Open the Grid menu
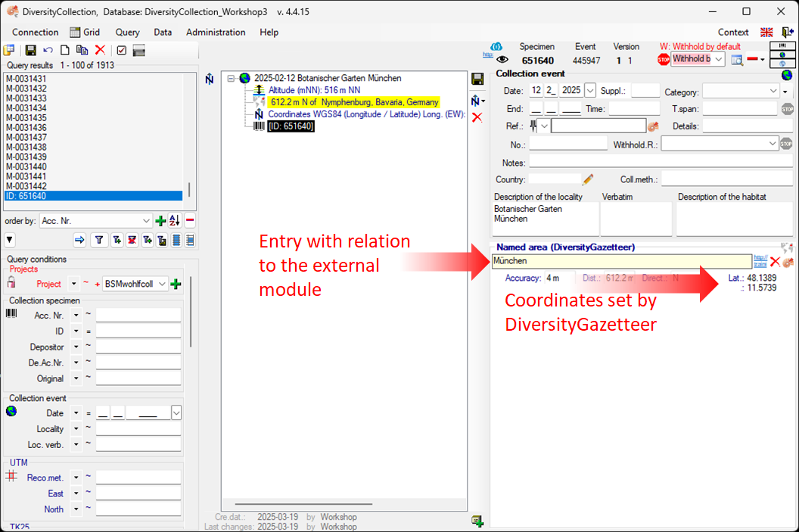Viewport: 799px width, 532px height. click(x=85, y=32)
